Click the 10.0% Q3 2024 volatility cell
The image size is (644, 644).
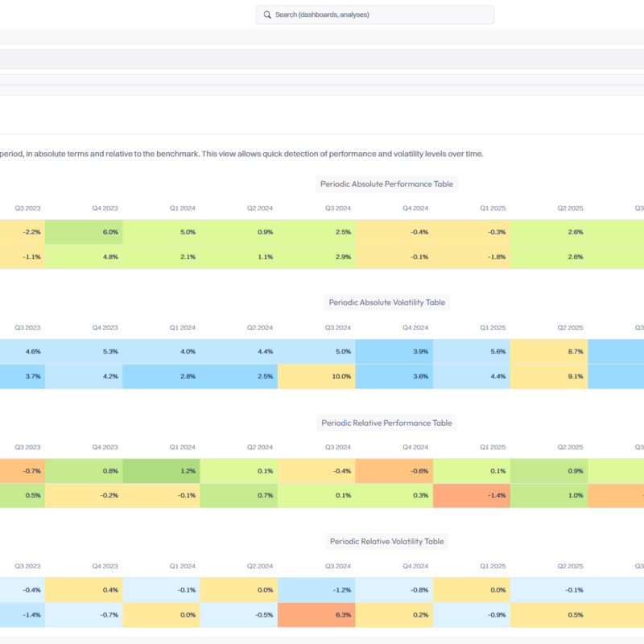tap(316, 376)
